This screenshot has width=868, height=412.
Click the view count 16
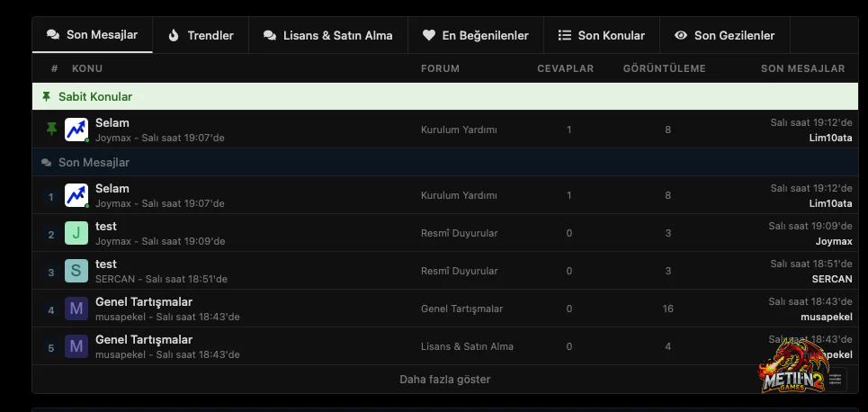click(667, 309)
